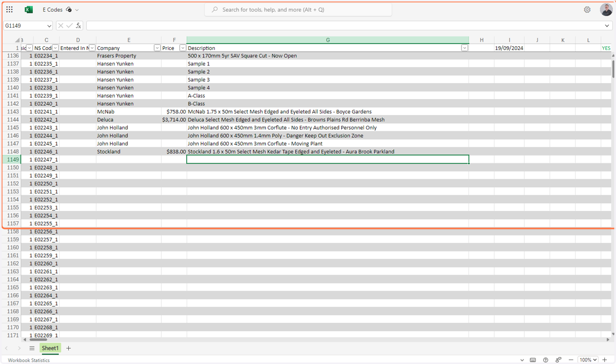The width and height of the screenshot is (616, 364).
Task: Click the cancel entry X icon
Action: 61,26
